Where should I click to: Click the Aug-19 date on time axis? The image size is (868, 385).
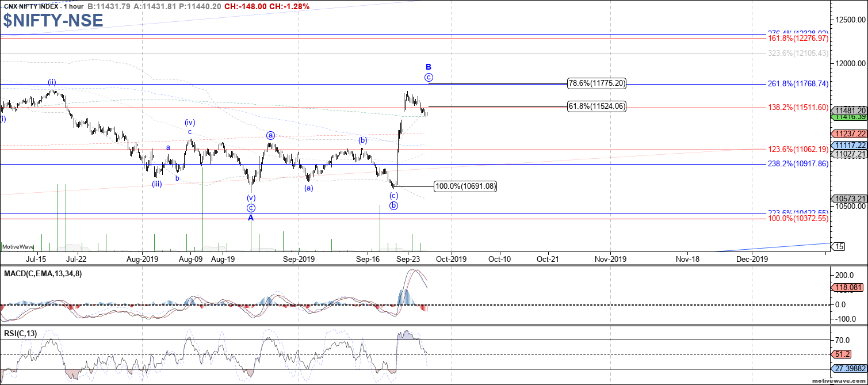click(x=222, y=260)
